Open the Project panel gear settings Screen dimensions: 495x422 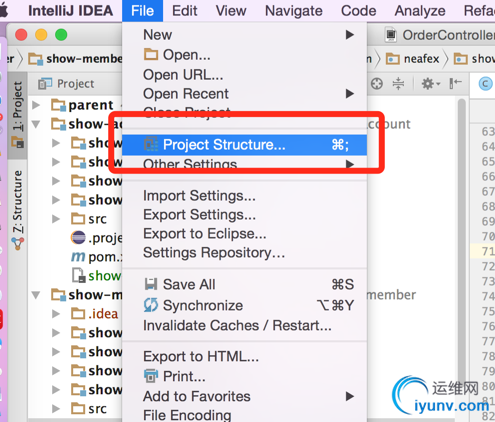(431, 84)
